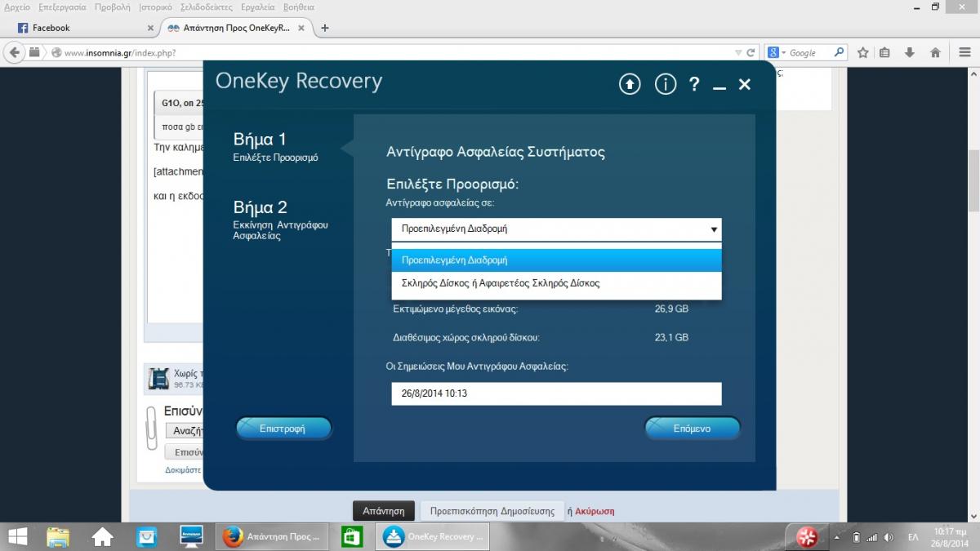Click the Αναζή... browse button on the forum page
The height and width of the screenshot is (551, 980).
coord(184,430)
